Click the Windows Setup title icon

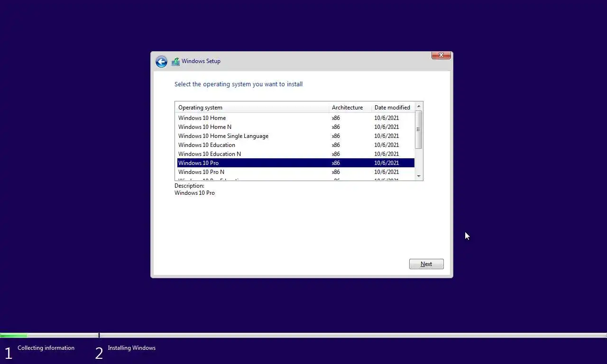[175, 62]
